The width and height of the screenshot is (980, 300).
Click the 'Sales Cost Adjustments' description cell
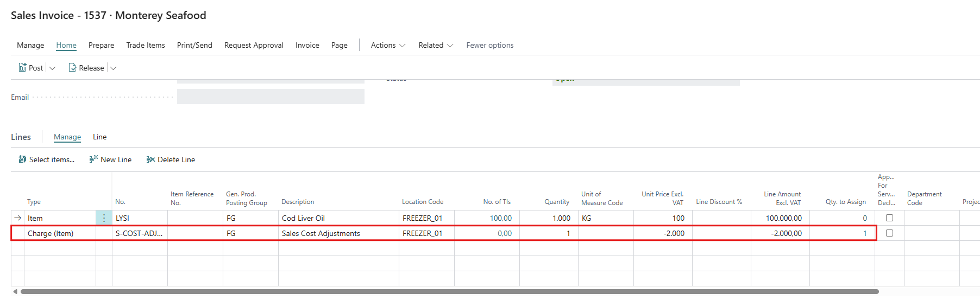[338, 233]
